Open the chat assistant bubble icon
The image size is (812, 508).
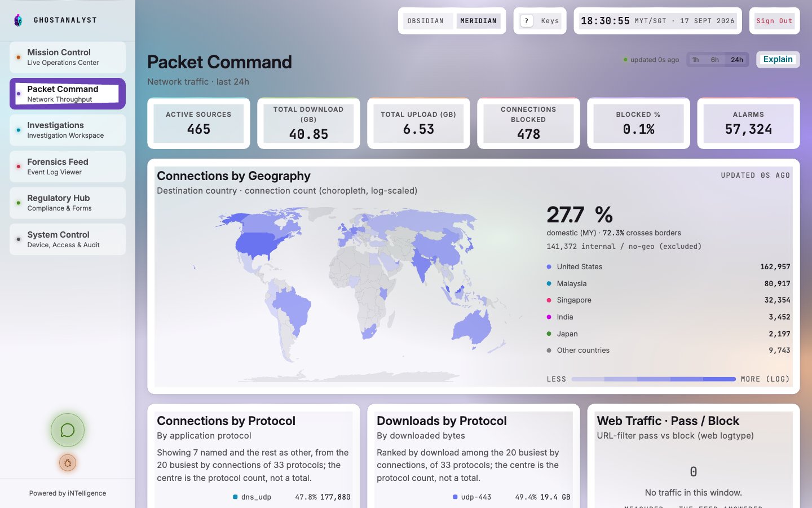click(x=68, y=430)
